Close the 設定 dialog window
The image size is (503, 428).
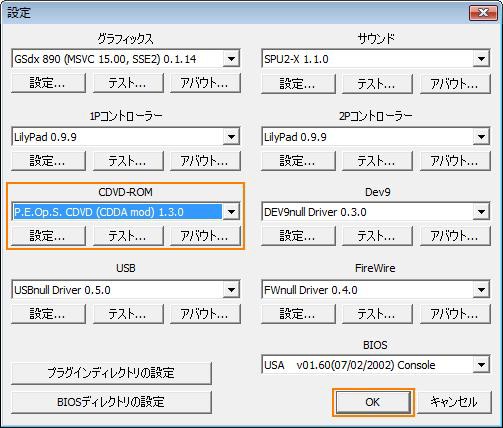click(x=483, y=13)
